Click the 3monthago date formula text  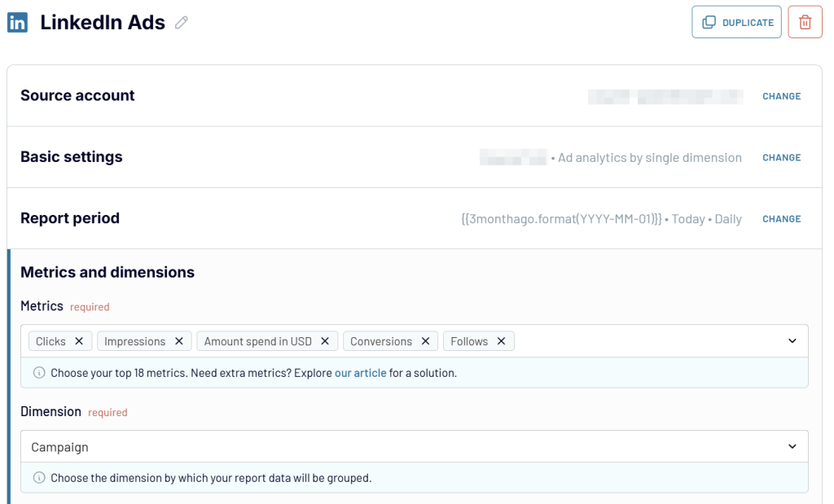pos(562,218)
